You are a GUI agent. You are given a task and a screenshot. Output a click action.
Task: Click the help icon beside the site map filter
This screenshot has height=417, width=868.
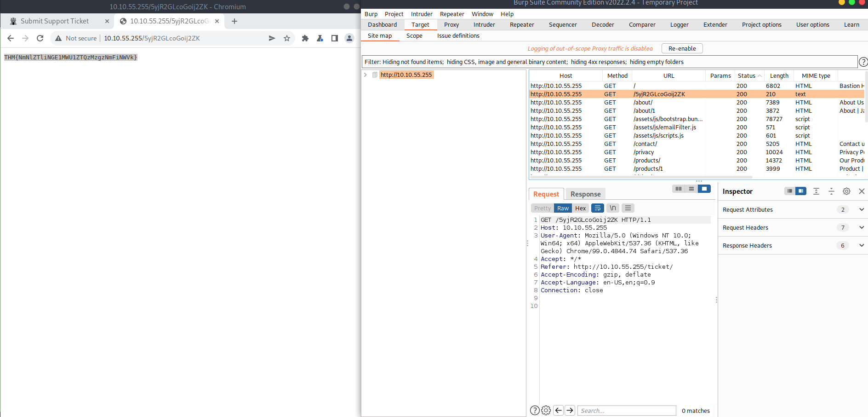(x=863, y=62)
